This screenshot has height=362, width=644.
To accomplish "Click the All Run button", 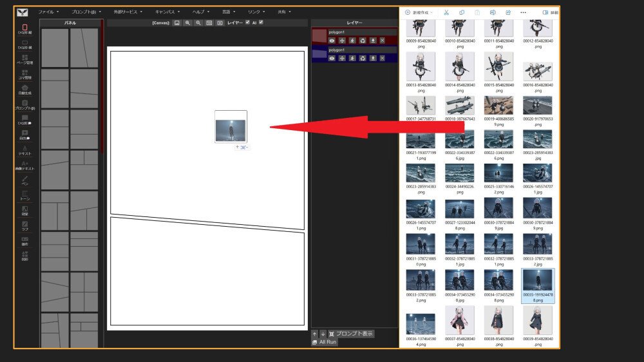I will coord(325,342).
